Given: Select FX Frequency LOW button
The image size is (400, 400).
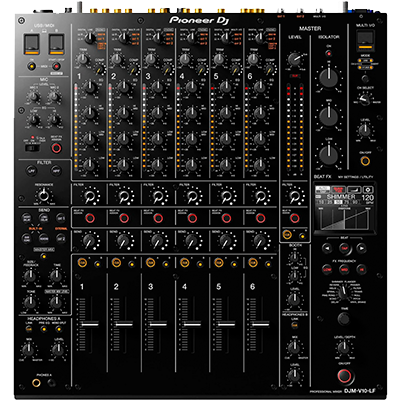Looking at the screenshot, I should coord(327,269).
